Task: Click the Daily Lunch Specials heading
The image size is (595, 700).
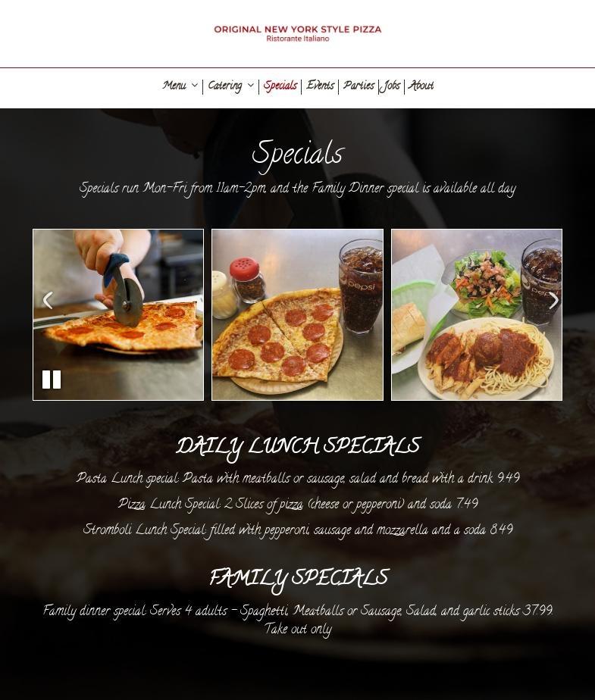Action: [x=298, y=447]
